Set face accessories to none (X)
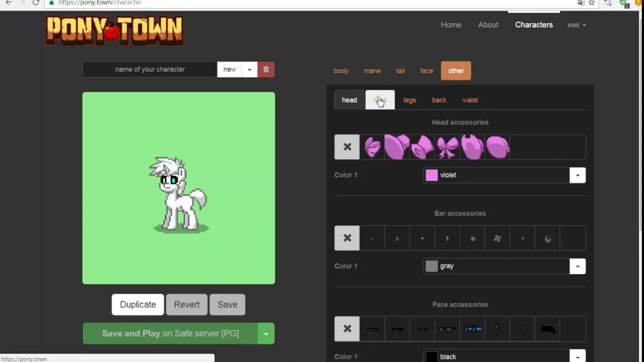The height and width of the screenshot is (362, 644). (x=347, y=329)
